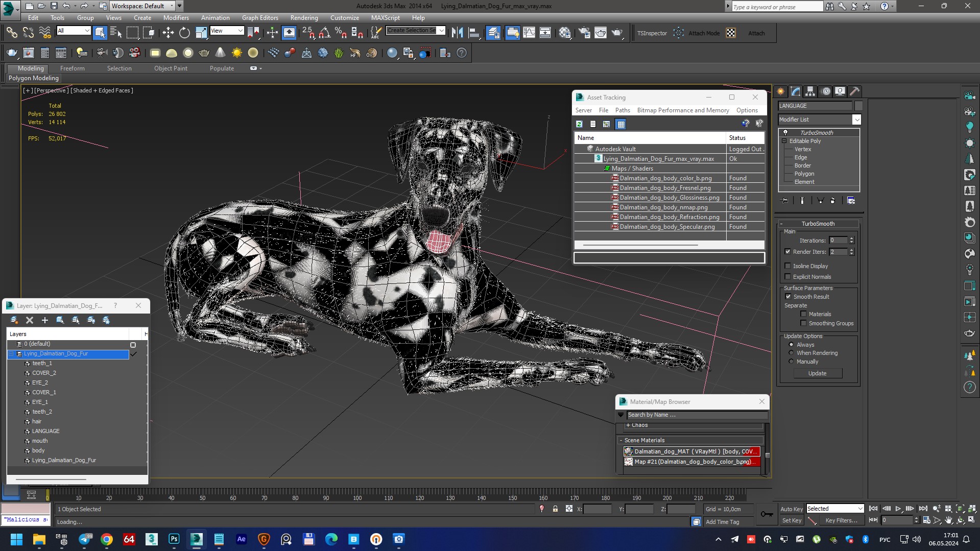The image size is (980, 551).
Task: Toggle Angle Snap
Action: pos(324,33)
